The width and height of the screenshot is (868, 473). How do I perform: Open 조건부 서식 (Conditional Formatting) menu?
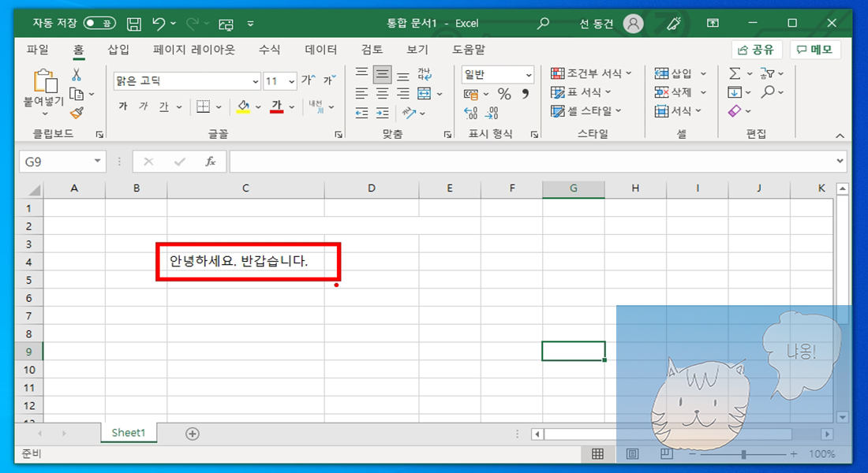[x=591, y=73]
